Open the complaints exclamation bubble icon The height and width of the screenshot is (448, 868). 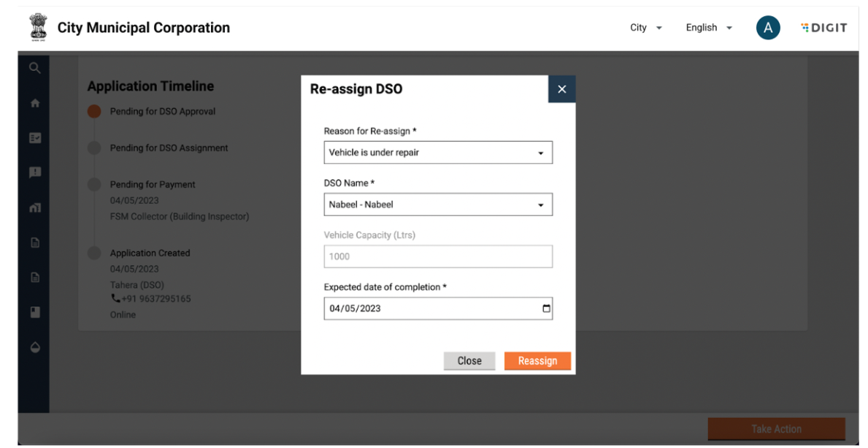point(34,172)
